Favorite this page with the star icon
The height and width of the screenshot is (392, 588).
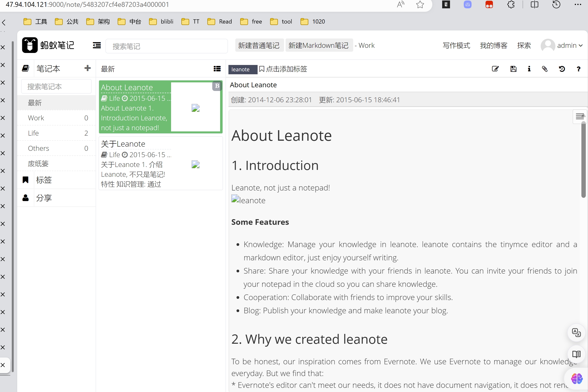[x=420, y=4]
